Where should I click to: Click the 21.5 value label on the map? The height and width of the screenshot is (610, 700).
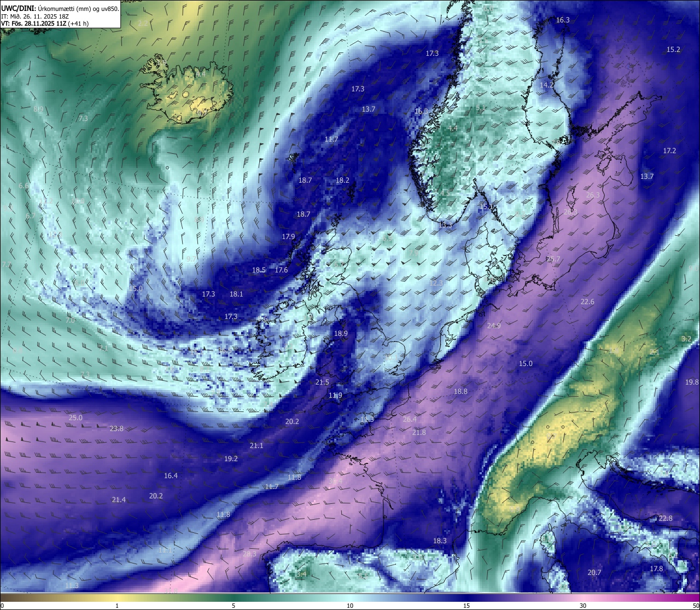pos(322,382)
